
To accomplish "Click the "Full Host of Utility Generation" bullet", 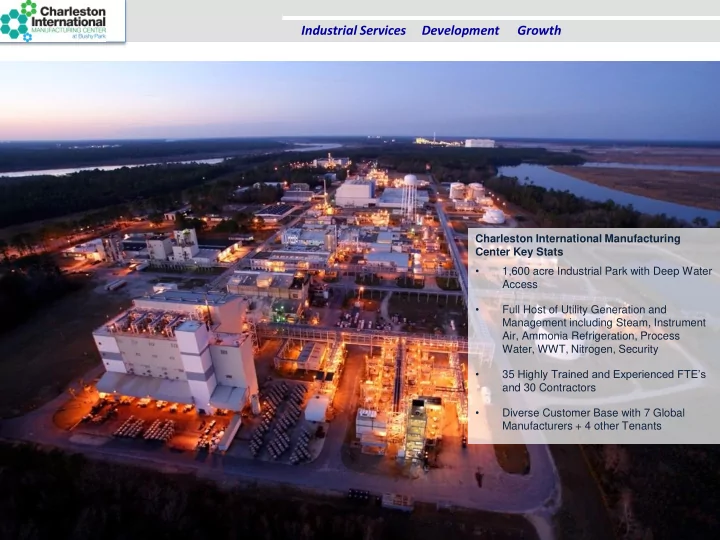I will coord(604,329).
